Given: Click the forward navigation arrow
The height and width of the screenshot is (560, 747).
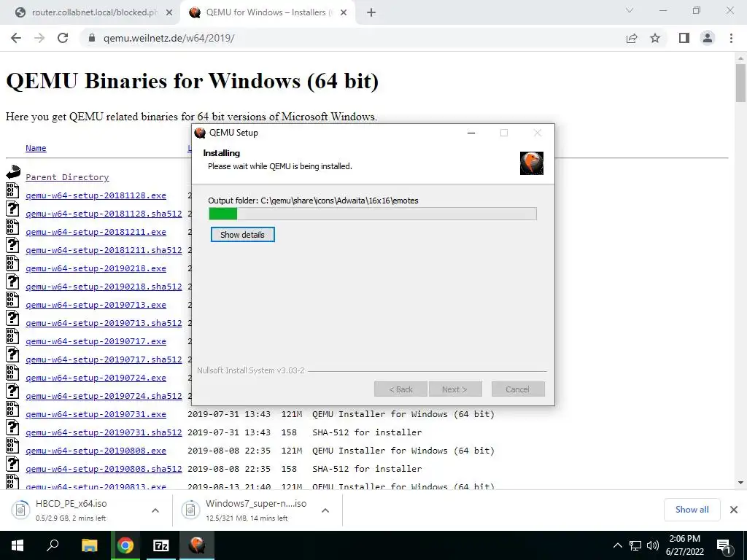Looking at the screenshot, I should 39,38.
